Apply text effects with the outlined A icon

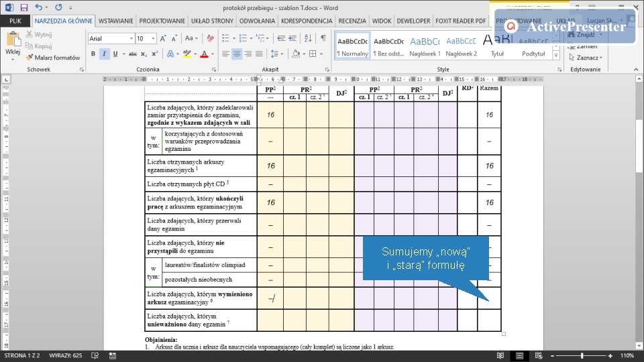pos(170,54)
